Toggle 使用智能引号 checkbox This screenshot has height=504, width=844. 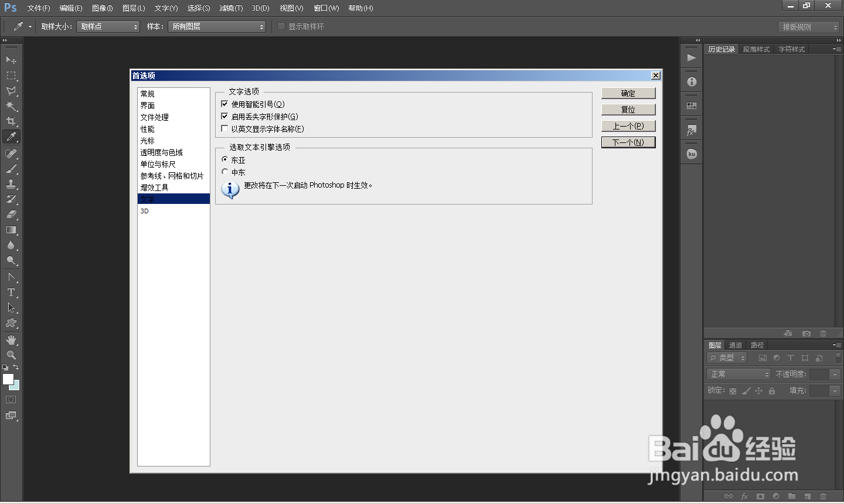(x=224, y=104)
